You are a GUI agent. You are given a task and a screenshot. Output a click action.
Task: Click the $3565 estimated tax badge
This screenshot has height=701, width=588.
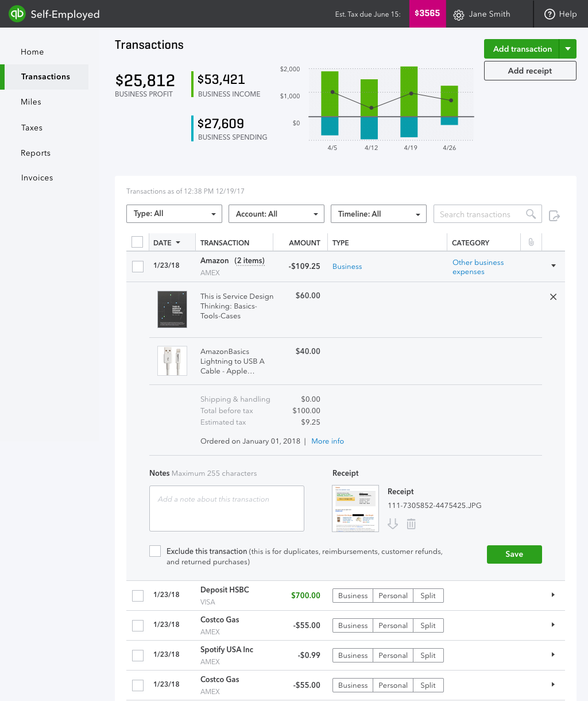427,14
